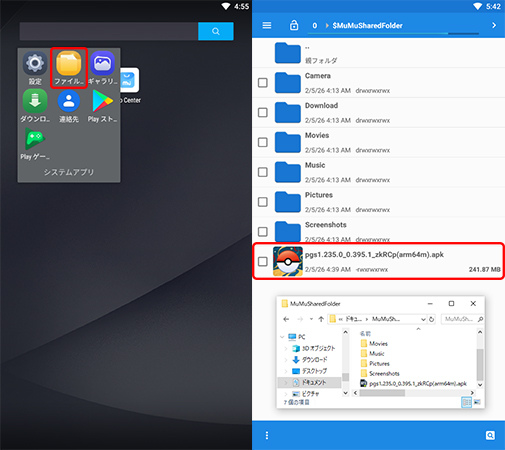Select the $MuMuSharedFolder breadcrumb
The height and width of the screenshot is (450, 505).
367,26
